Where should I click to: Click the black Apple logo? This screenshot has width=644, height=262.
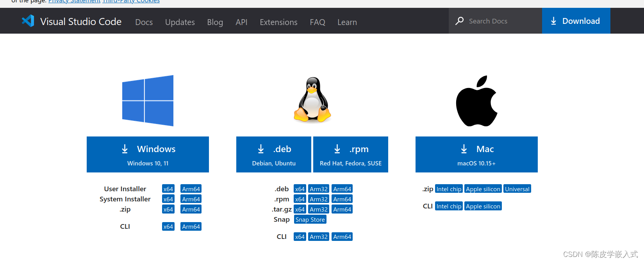(x=476, y=101)
